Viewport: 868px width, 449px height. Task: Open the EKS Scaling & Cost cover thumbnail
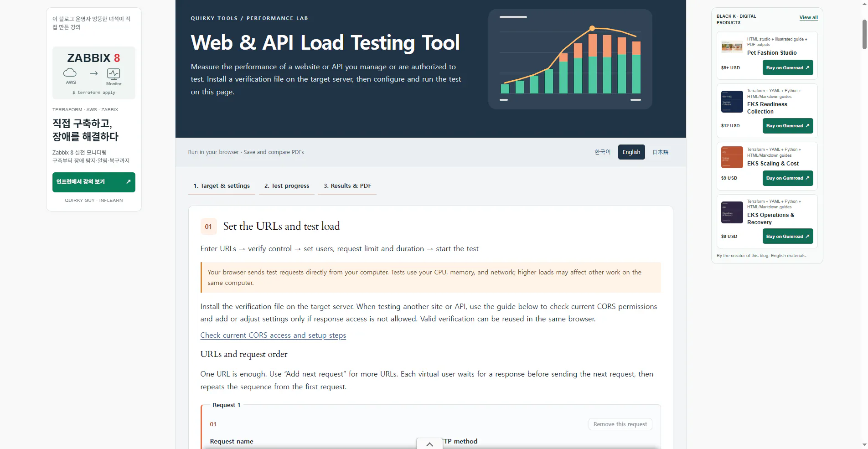pyautogui.click(x=732, y=157)
